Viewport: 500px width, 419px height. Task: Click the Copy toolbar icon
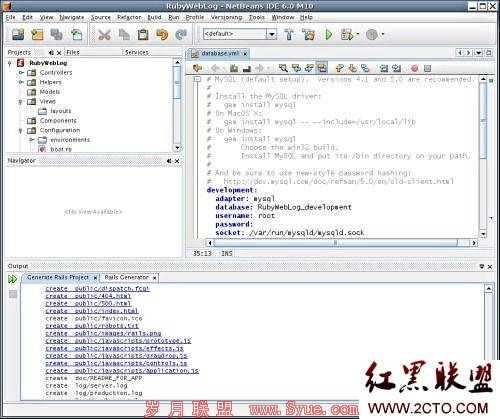(124, 34)
